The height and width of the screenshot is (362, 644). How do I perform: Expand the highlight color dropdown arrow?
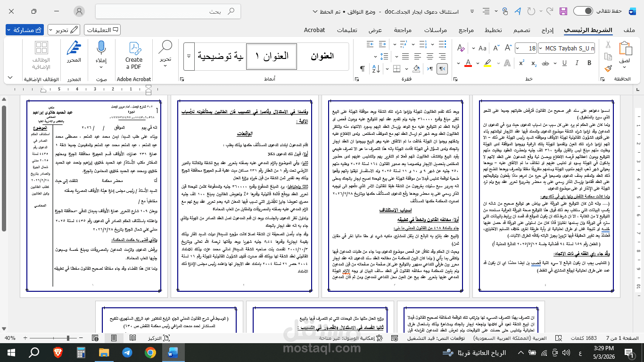pyautogui.click(x=478, y=63)
